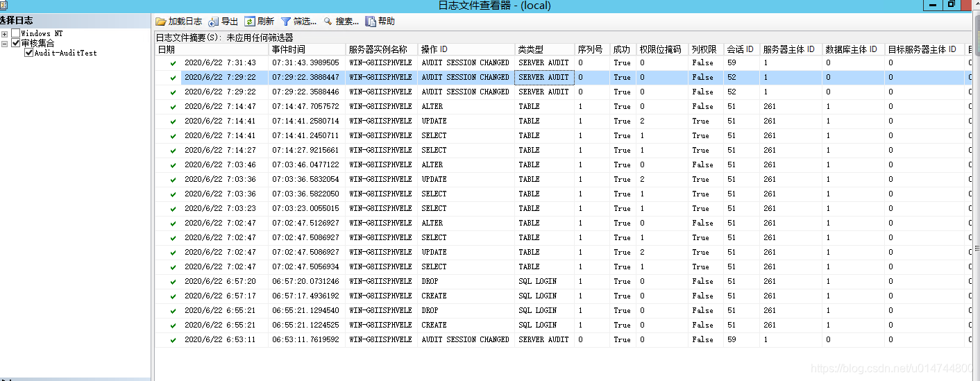Select the Audit-AuditTest tree label

pos(65,53)
